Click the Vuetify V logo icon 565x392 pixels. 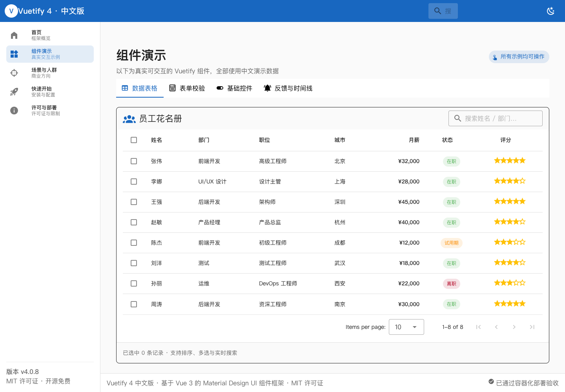11,11
